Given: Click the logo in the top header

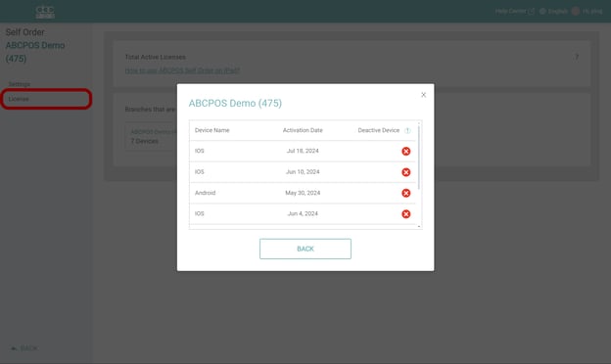Looking at the screenshot, I should (45, 12).
